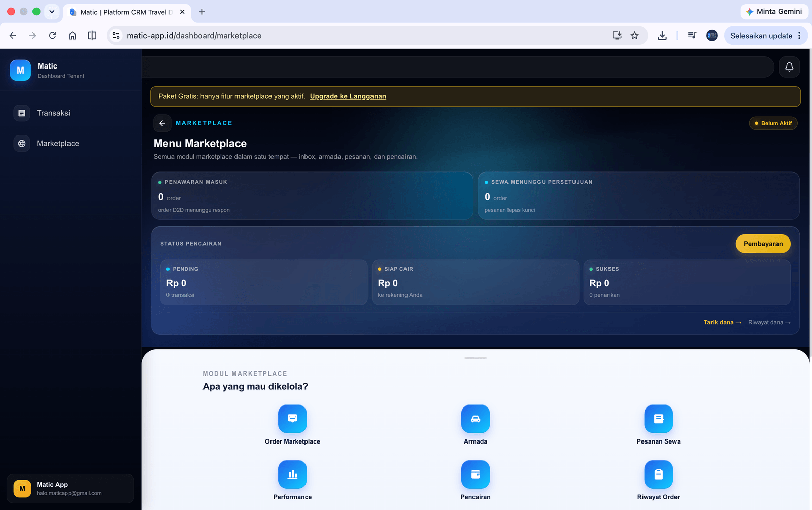The height and width of the screenshot is (510, 812).
Task: Click the Matic logo in the sidebar
Action: point(20,71)
